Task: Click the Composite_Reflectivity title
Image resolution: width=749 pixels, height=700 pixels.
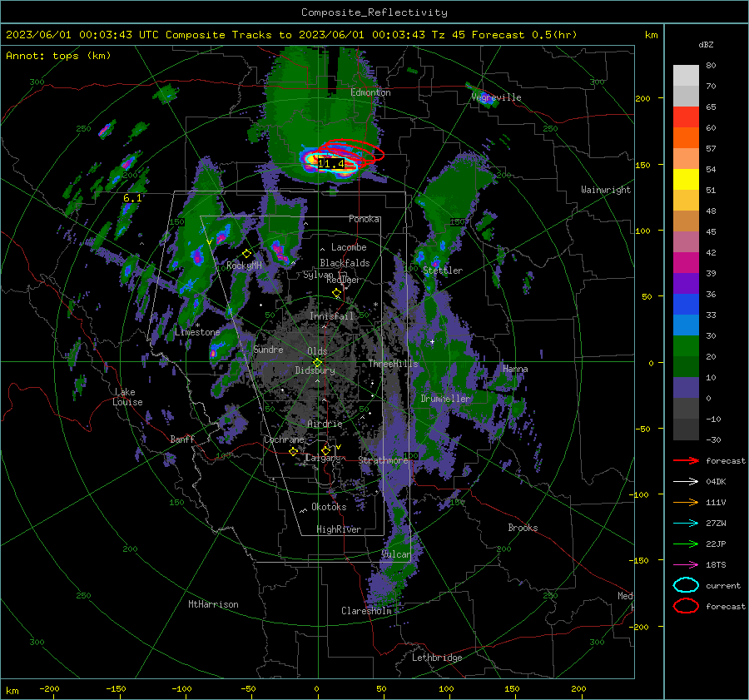Action: point(374,12)
